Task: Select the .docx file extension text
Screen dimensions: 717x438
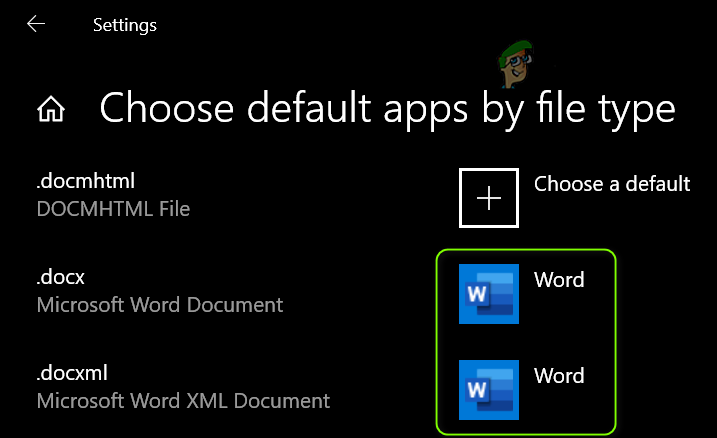Action: pos(60,278)
